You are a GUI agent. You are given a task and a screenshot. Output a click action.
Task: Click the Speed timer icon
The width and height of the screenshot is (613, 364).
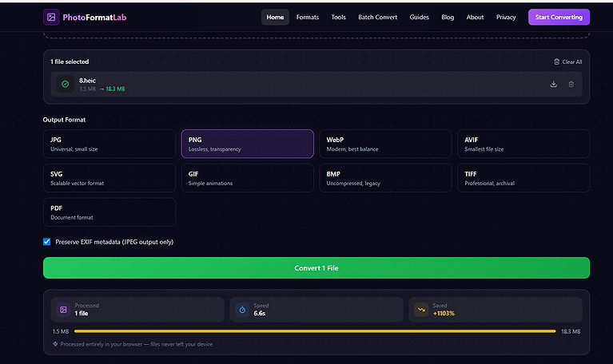[x=242, y=310]
